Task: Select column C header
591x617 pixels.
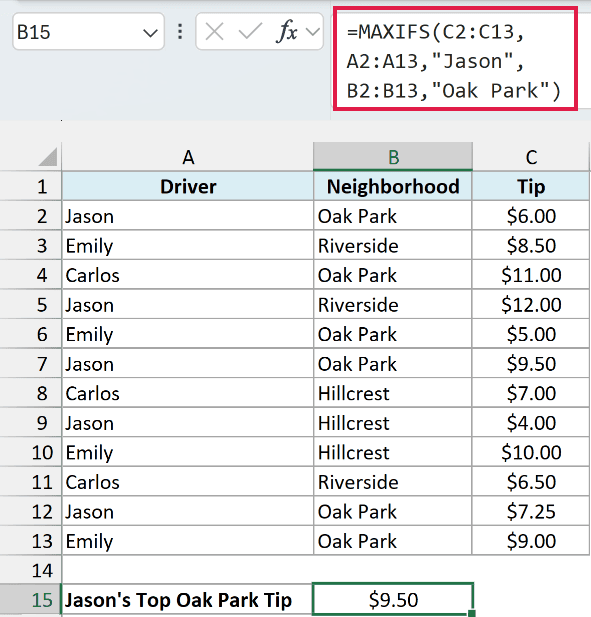Action: [x=531, y=157]
